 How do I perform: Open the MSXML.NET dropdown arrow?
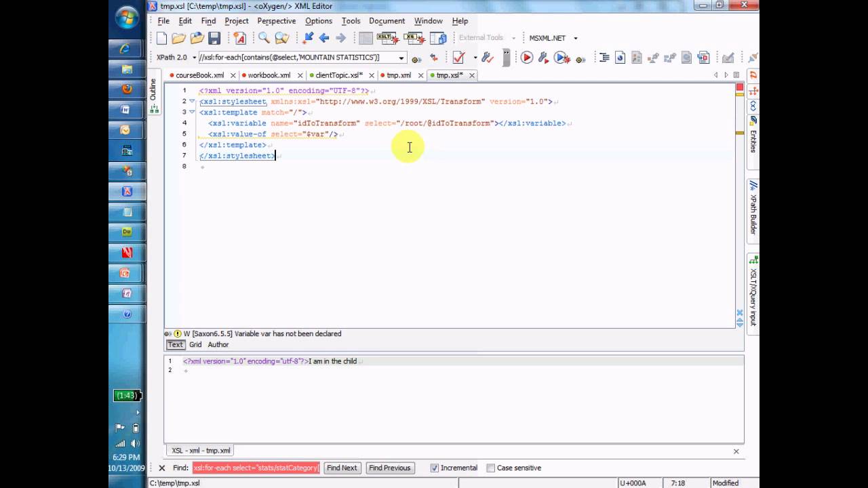point(576,39)
